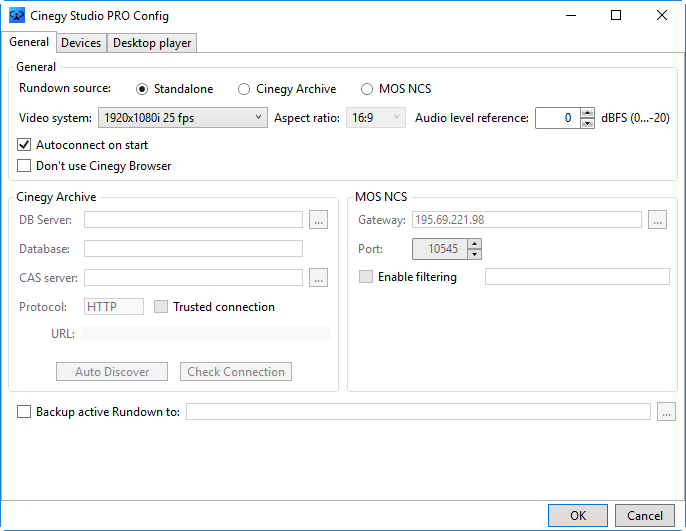Toggle Trusted connection checkbox

click(161, 307)
